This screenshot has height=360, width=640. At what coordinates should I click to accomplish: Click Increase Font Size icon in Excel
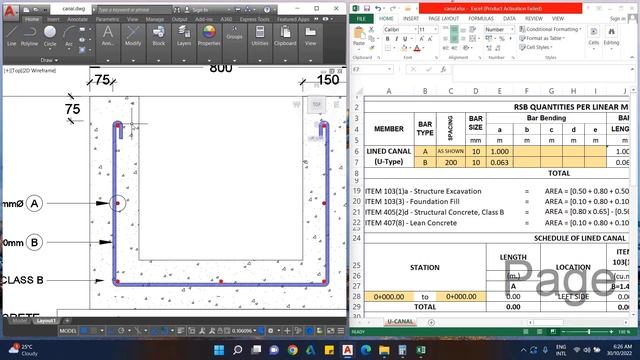pyautogui.click(x=422, y=39)
